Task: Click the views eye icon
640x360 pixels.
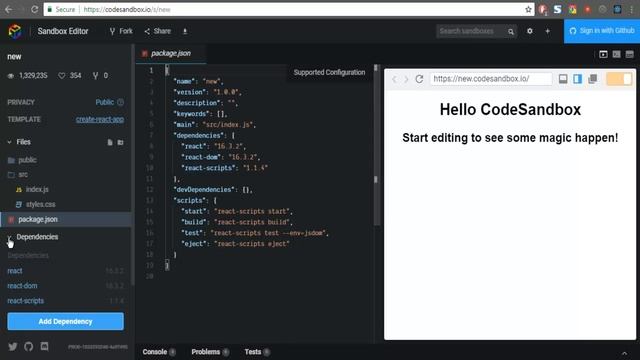Action: click(x=11, y=76)
